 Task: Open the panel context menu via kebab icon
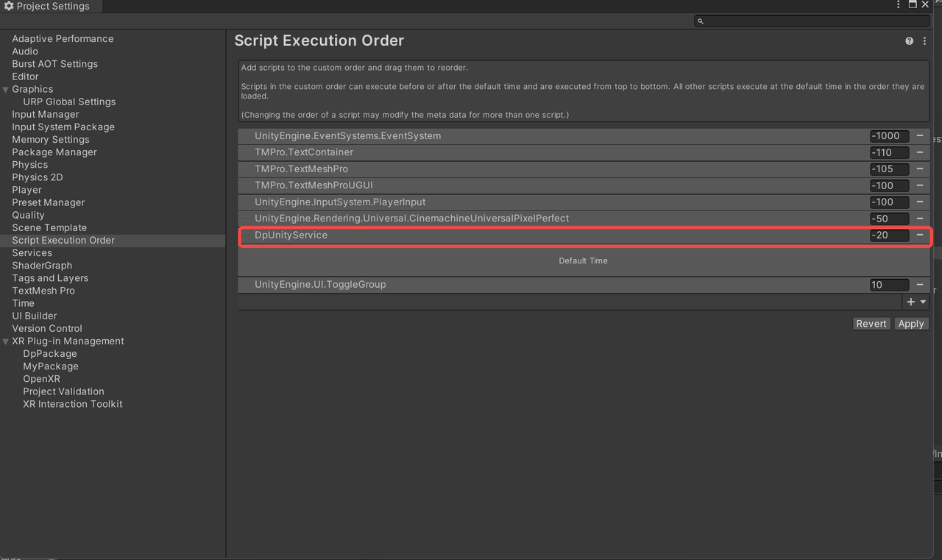(x=924, y=40)
